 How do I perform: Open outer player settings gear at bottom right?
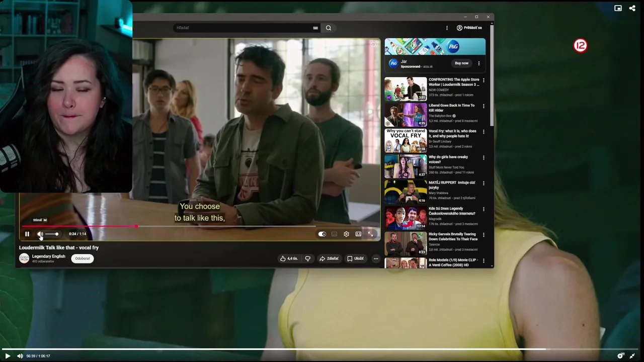(x=620, y=356)
